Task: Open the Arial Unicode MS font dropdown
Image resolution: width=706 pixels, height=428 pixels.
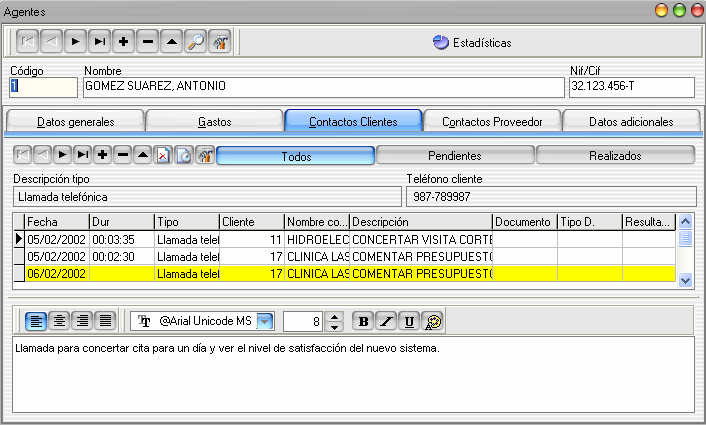Action: pos(265,321)
